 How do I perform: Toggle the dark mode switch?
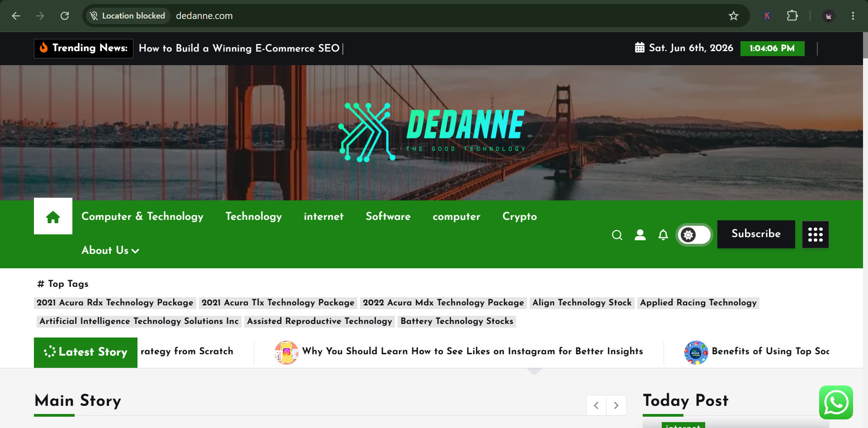694,235
